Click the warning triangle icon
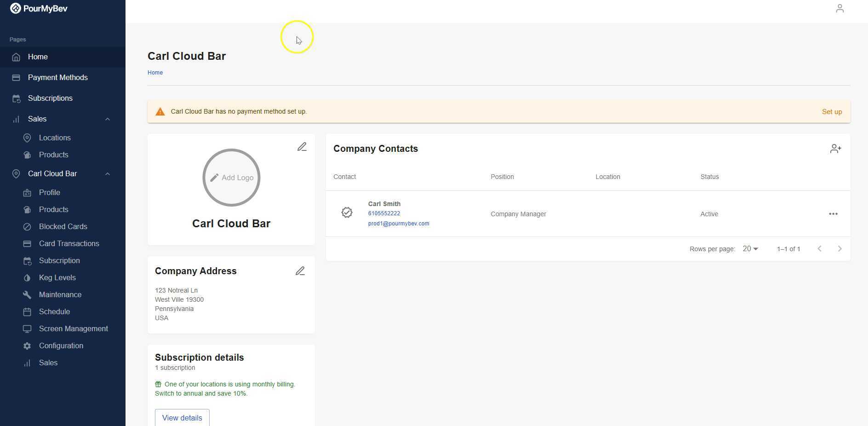Viewport: 868px width, 426px height. [x=160, y=112]
